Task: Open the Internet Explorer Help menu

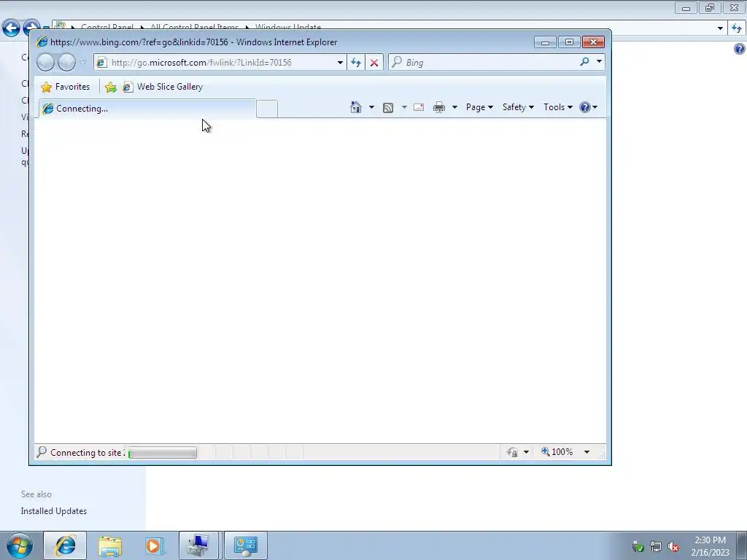Action: pos(589,107)
